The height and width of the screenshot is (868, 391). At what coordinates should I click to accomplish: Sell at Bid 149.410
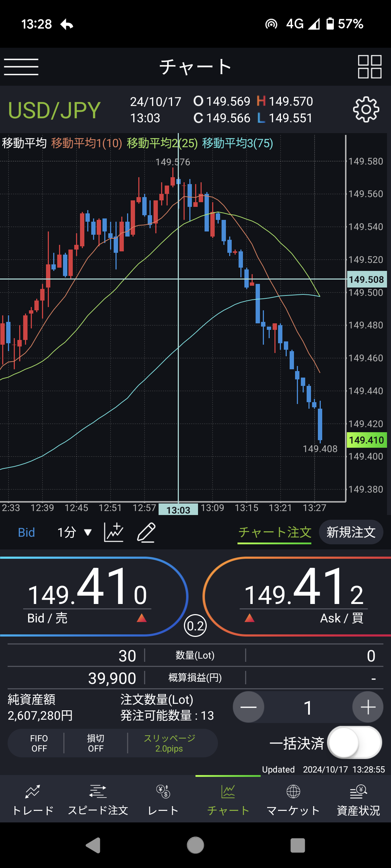click(x=93, y=596)
